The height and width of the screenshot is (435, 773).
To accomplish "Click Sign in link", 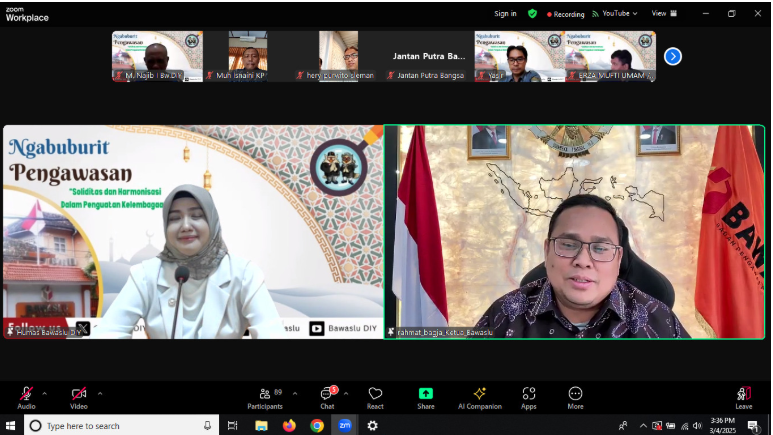I will pyautogui.click(x=505, y=14).
